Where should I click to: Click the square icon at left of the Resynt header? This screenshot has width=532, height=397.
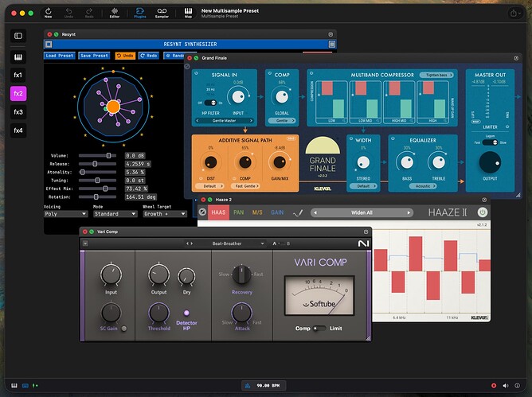49,44
